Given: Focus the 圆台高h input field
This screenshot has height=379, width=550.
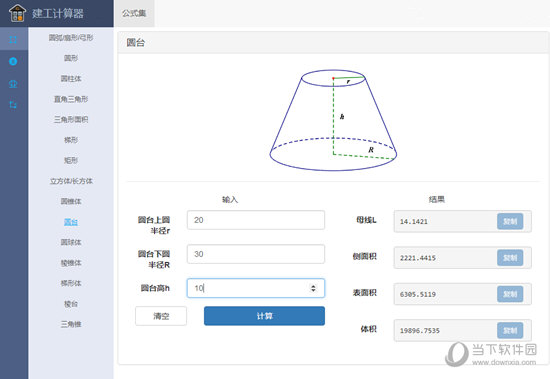Looking at the screenshot, I should point(256,288).
